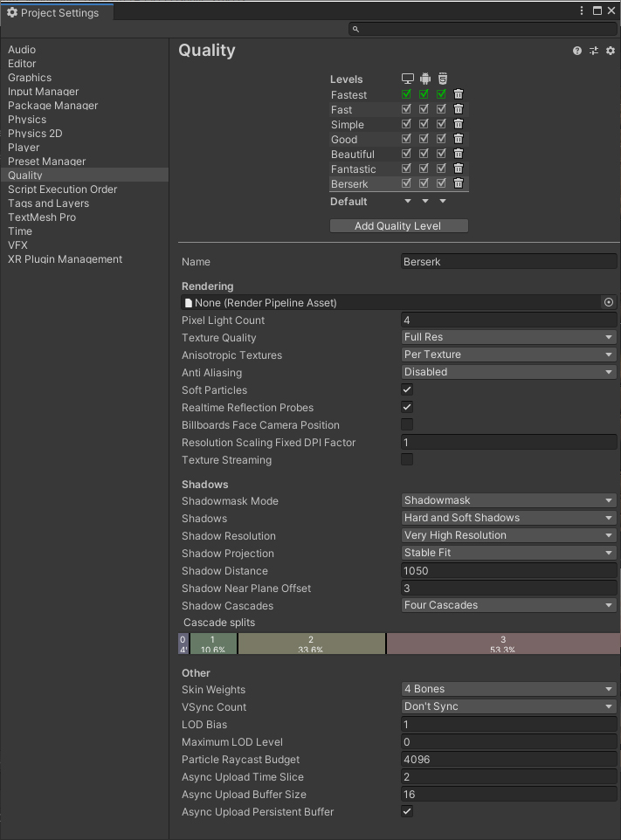Expand the Shadow Resolution dropdown
621x840 pixels.
[508, 535]
